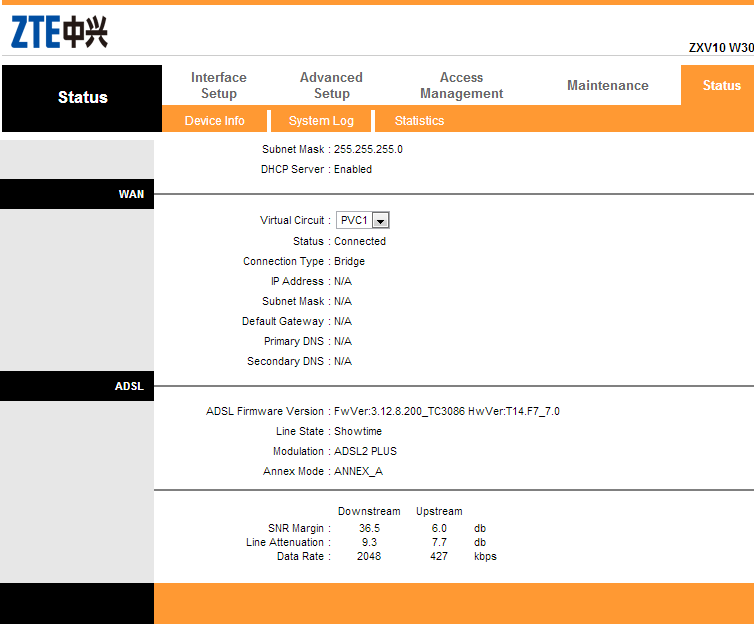Click the ADSL firmware version string
Viewport: 754px width, 624px height.
pos(447,412)
